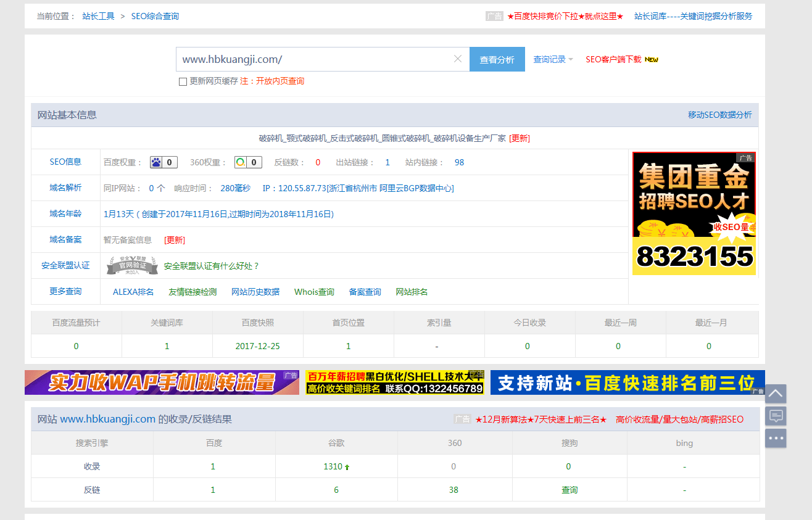Click the 集团重金招聘SEO人才 ad image
Screen dimensions: 812x520
(694, 213)
